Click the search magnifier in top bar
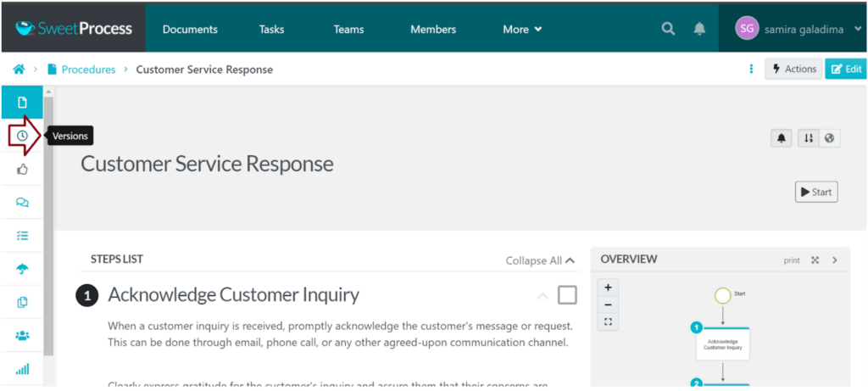This screenshot has width=868, height=391. point(668,29)
